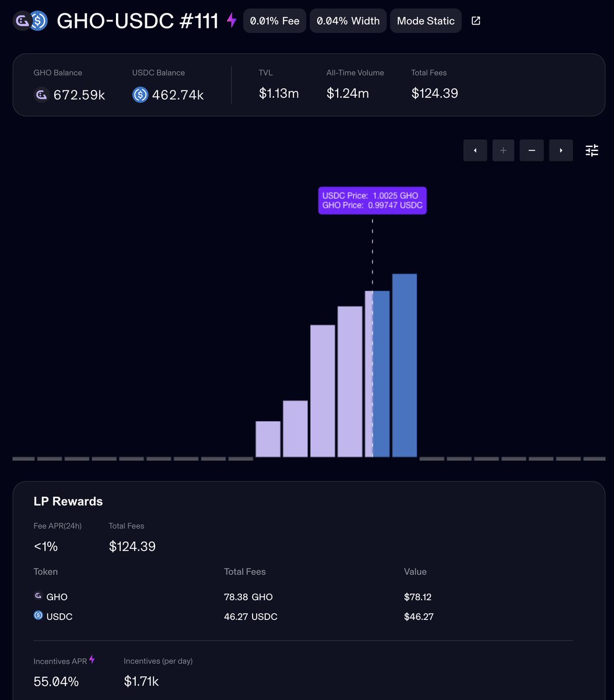Zoom out with the minus button
Image resolution: width=614 pixels, height=700 pixels.
click(x=531, y=150)
